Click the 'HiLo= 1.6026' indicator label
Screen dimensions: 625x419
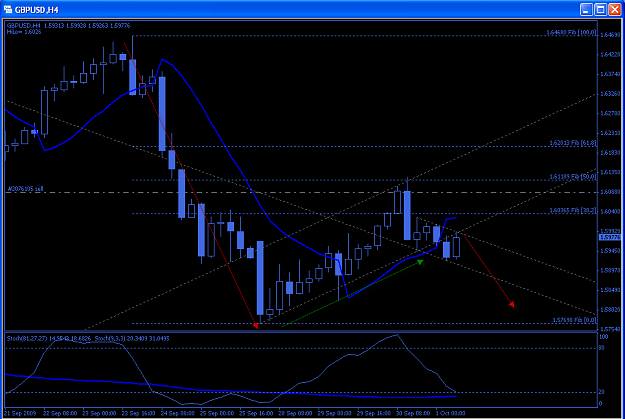tap(24, 31)
